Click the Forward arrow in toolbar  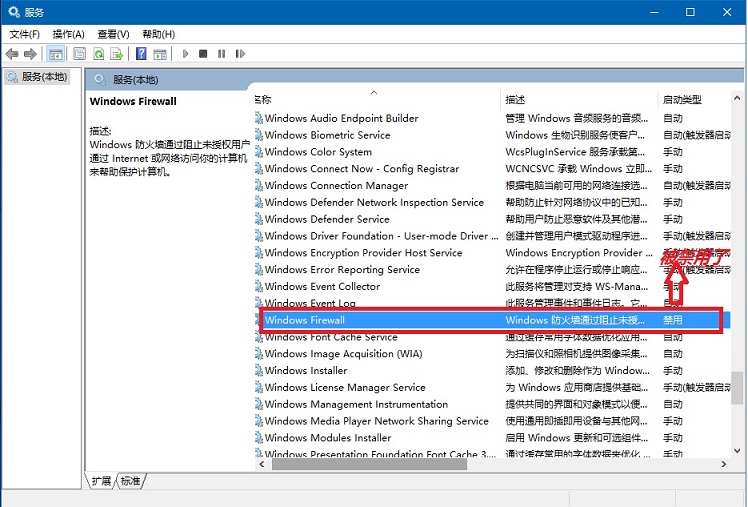point(30,54)
